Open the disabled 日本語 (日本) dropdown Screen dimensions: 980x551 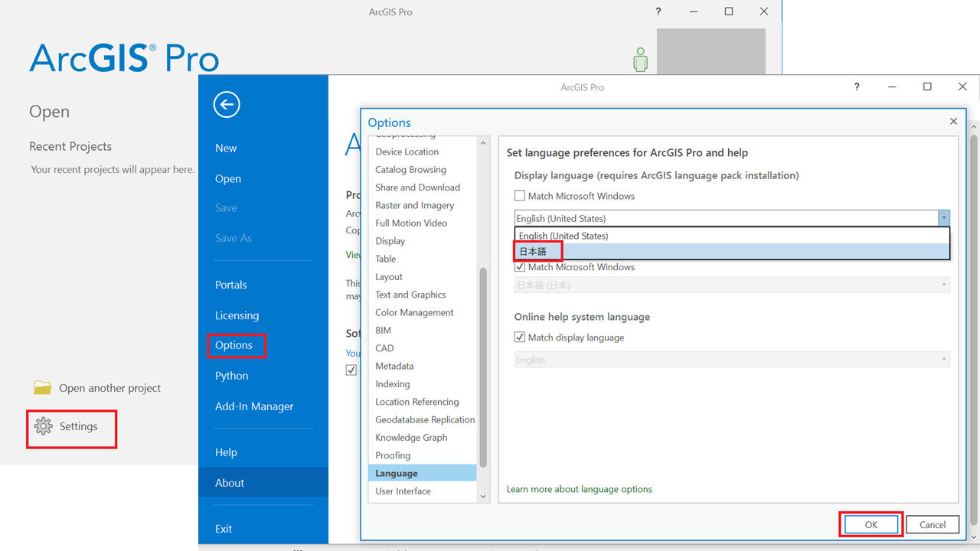(x=732, y=285)
